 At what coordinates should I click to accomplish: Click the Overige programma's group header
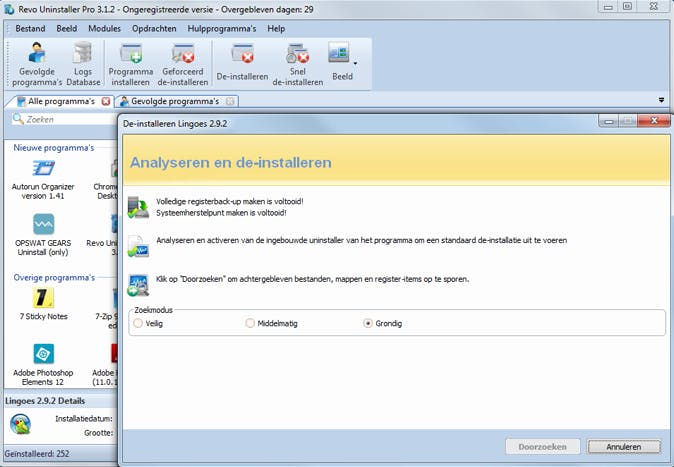point(54,277)
